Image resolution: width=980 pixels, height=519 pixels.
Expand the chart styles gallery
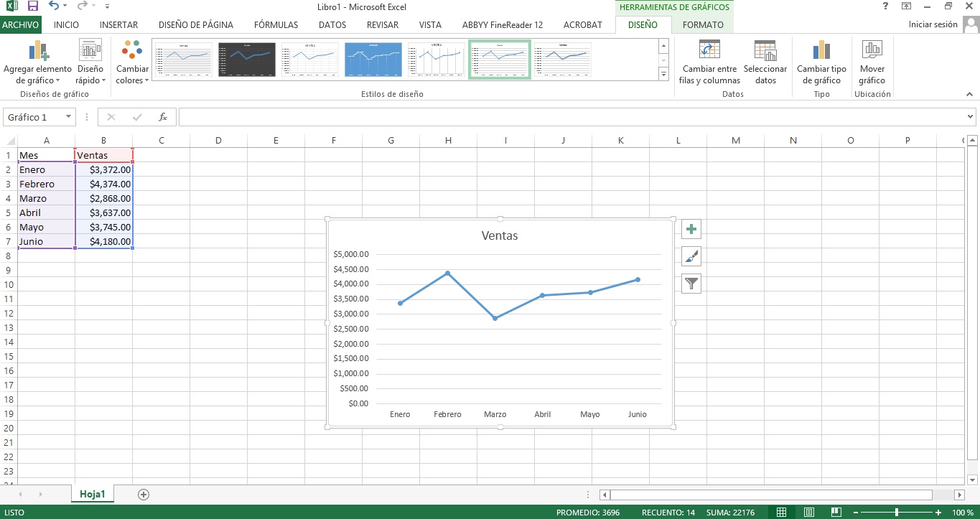point(663,75)
